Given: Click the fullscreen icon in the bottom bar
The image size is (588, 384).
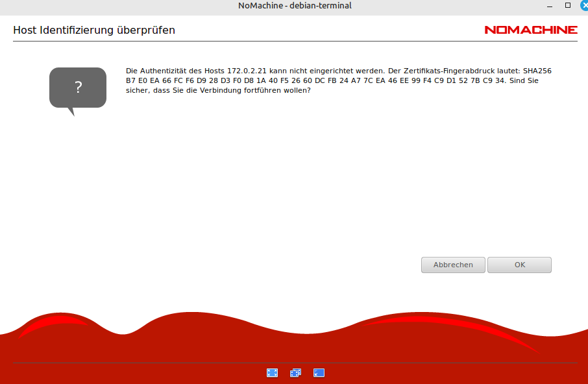Looking at the screenshot, I should point(272,373).
